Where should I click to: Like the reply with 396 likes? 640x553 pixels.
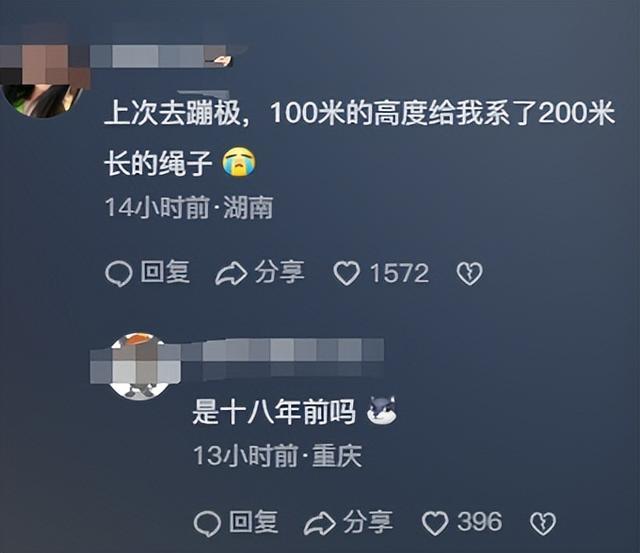435,523
